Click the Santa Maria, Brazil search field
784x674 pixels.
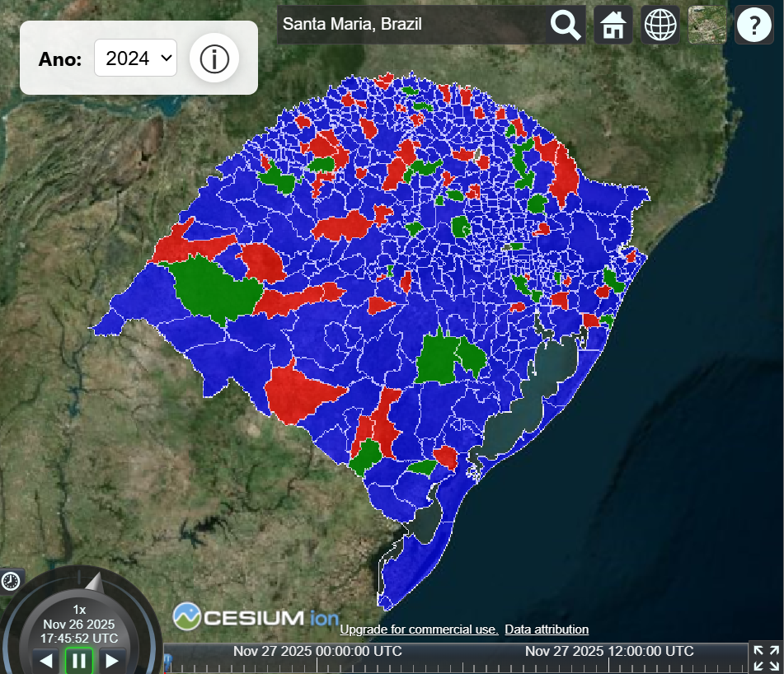click(412, 24)
